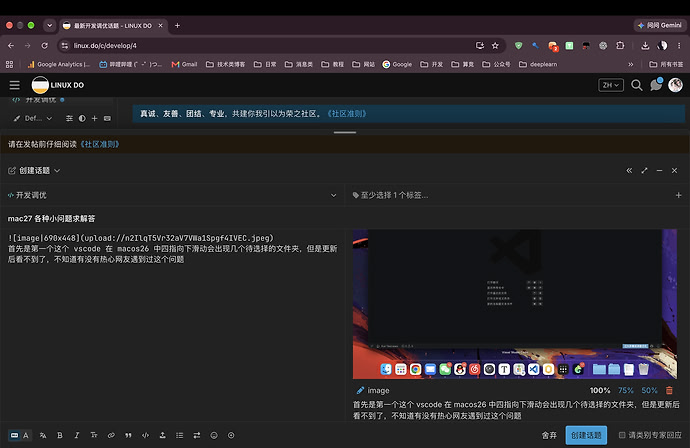Screen dimensions: 690x448
Task: Open a new browser tab
Action: (x=177, y=26)
